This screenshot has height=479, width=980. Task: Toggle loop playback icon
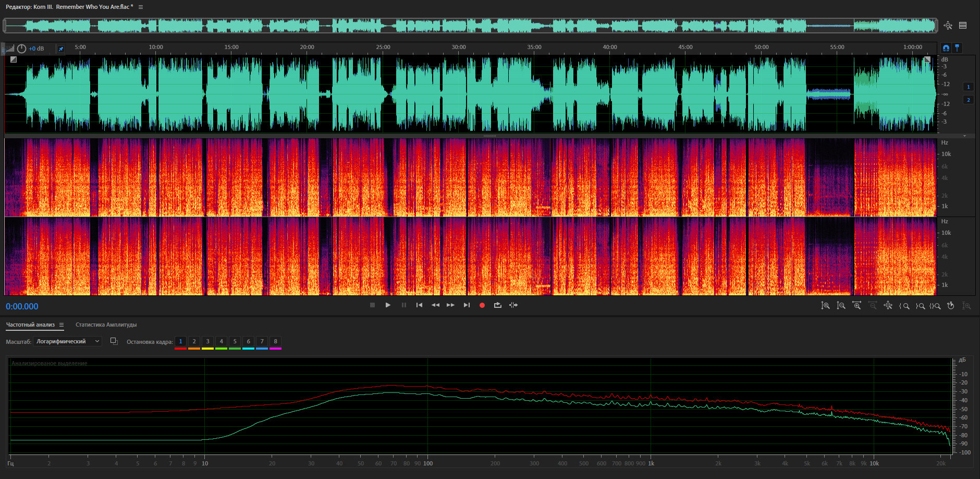(498, 305)
